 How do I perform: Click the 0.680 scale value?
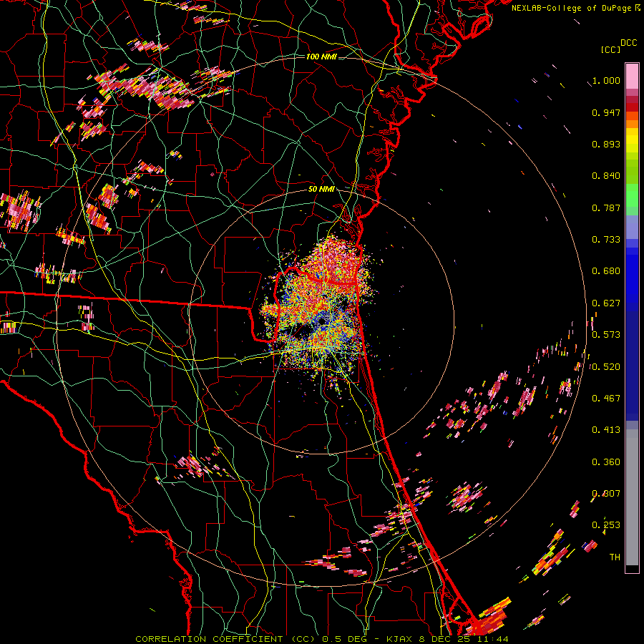[606, 271]
